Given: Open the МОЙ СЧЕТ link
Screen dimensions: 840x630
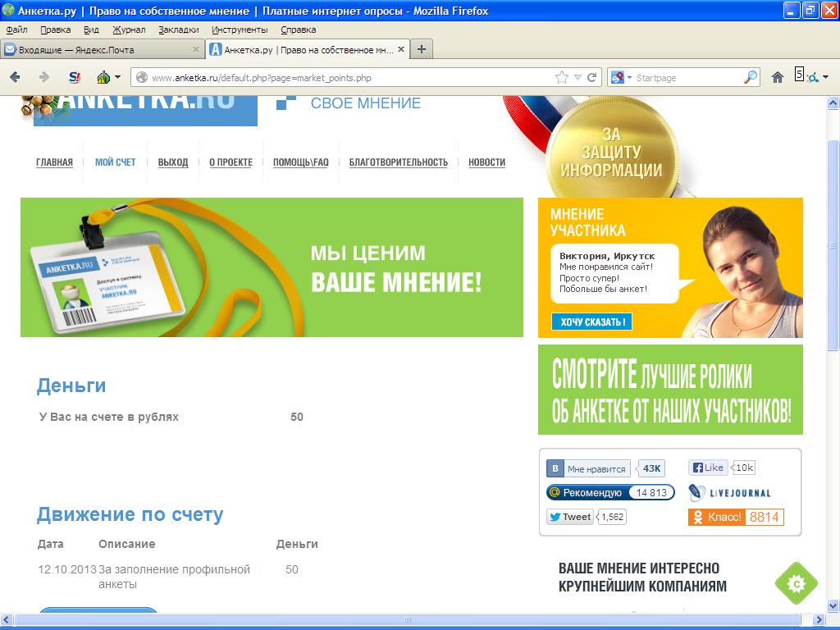Looking at the screenshot, I should [115, 162].
